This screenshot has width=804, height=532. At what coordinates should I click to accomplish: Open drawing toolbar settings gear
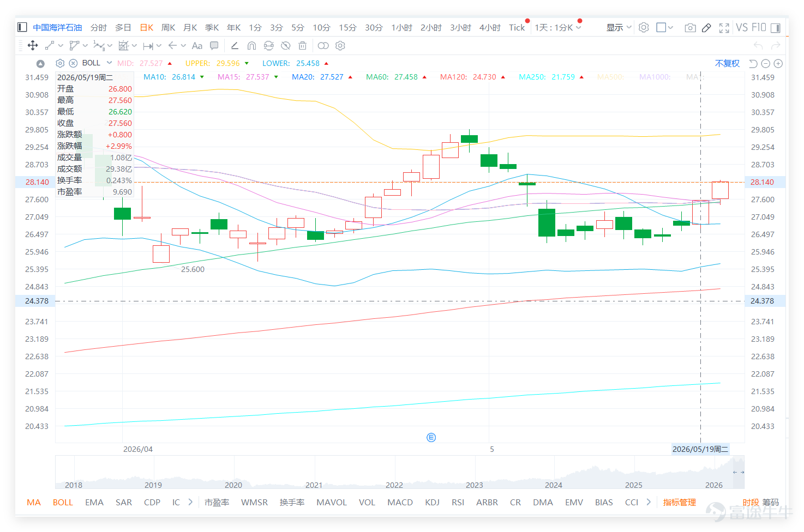pos(340,46)
